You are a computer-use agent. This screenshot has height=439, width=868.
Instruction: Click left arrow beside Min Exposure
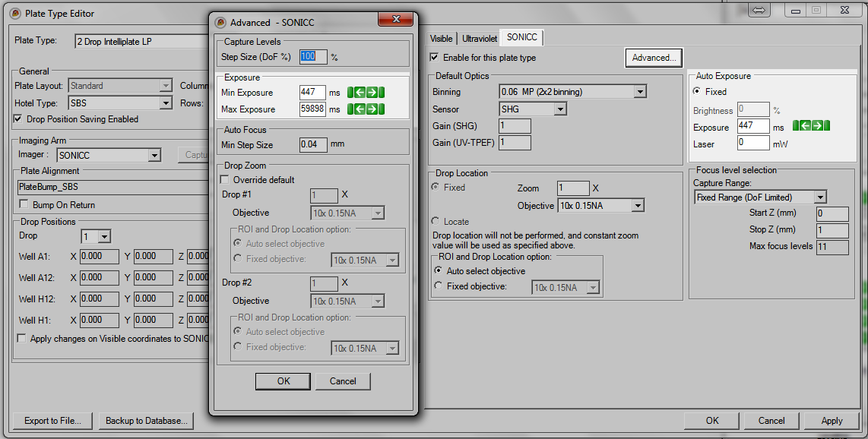[360, 93]
